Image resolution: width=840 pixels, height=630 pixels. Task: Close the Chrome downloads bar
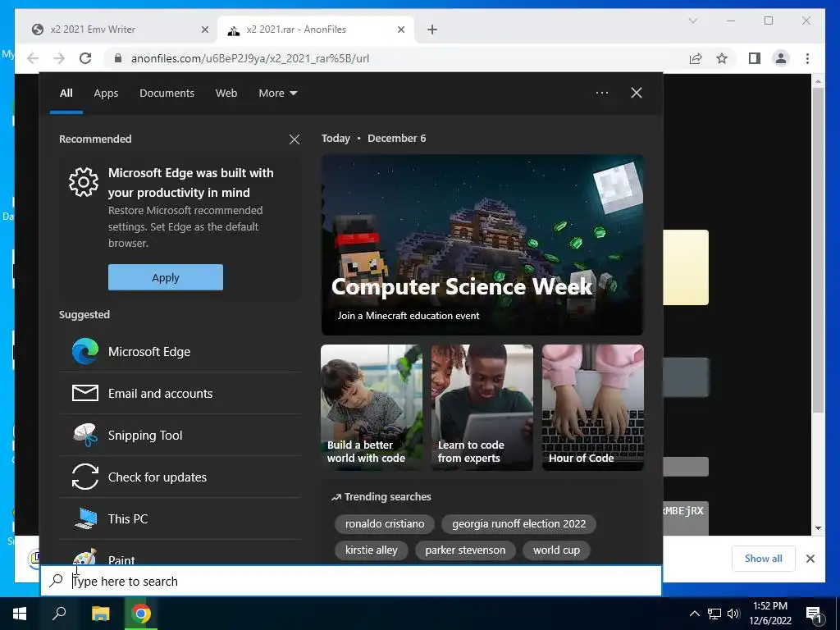click(810, 559)
